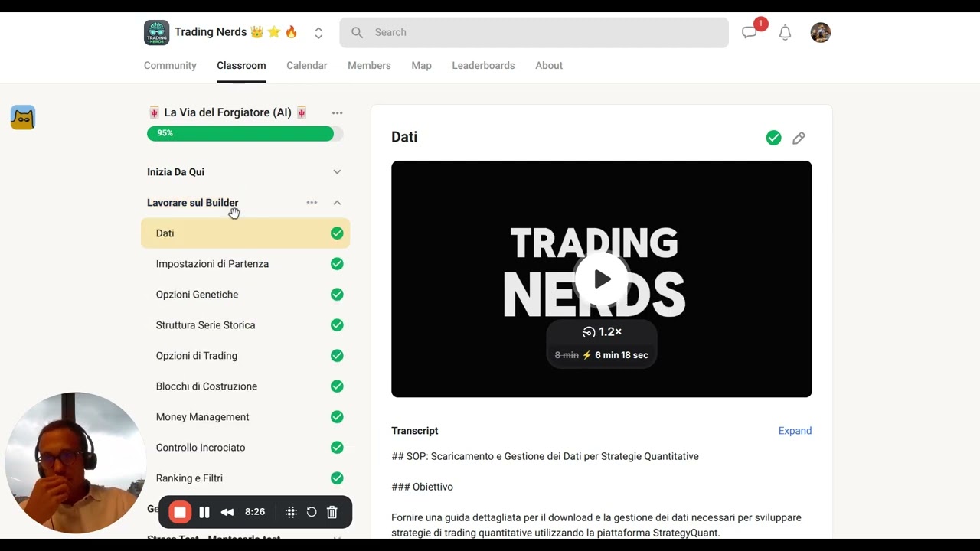Toggle completion check for Ranking e Filtri
Viewport: 980px width, 551px height.
337,478
